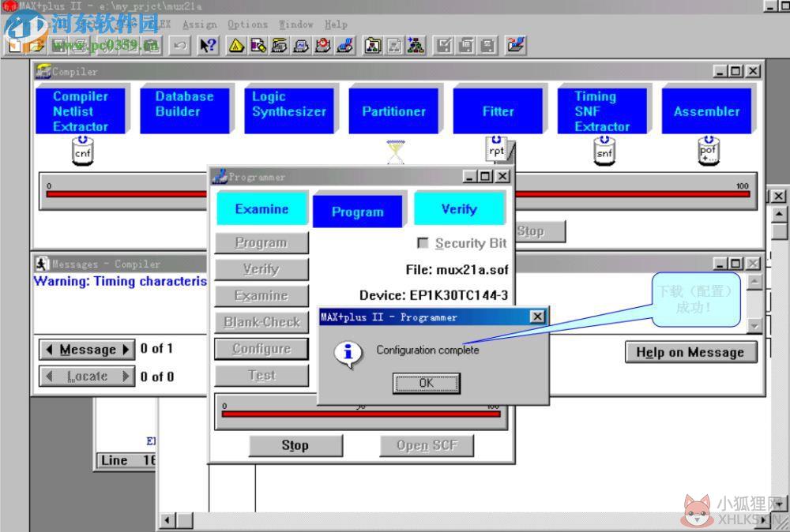Click the Configure button in Programmer

tap(261, 349)
